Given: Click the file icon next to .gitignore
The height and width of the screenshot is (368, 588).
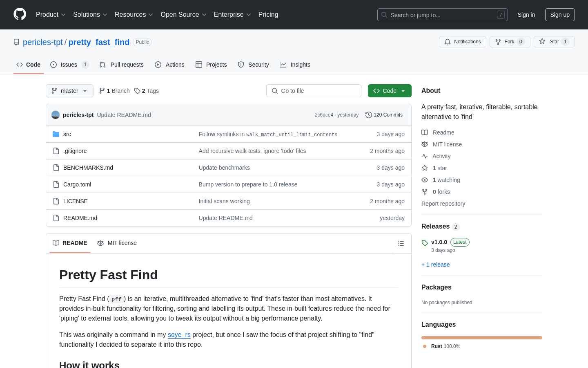Looking at the screenshot, I should (x=56, y=151).
